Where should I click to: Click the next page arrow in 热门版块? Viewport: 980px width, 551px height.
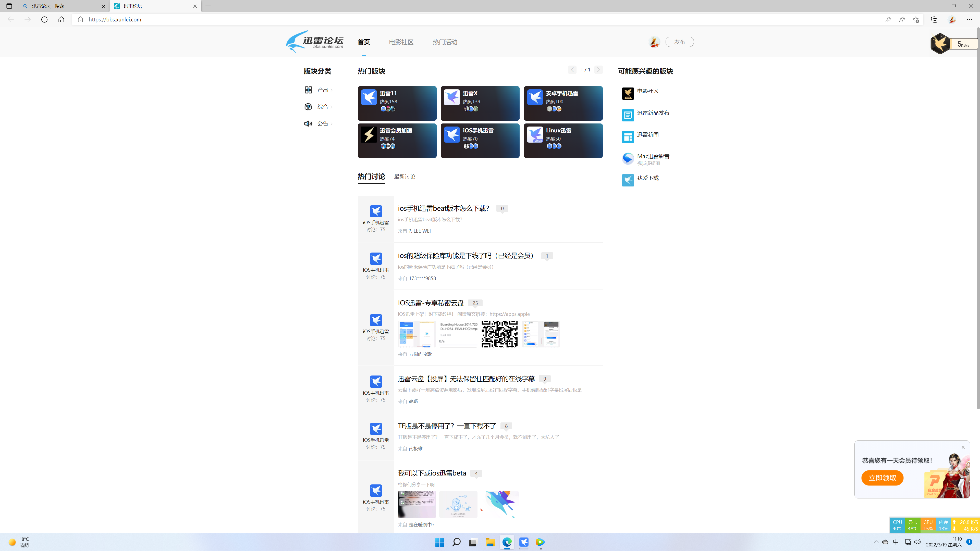pyautogui.click(x=598, y=70)
